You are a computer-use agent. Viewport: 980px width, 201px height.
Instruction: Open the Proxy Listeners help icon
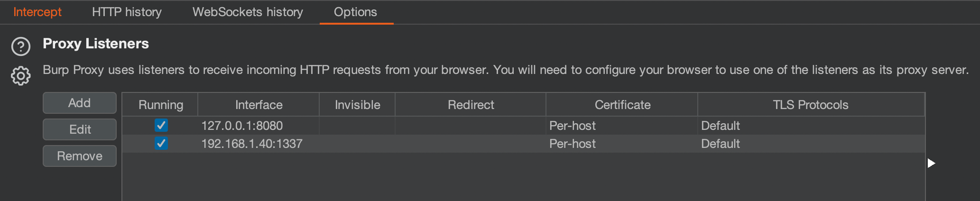[x=21, y=46]
